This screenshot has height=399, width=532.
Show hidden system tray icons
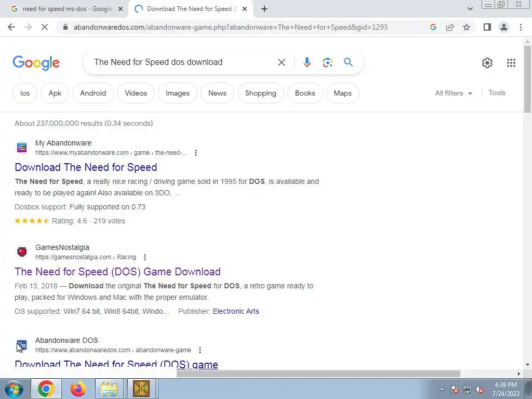[x=442, y=389]
